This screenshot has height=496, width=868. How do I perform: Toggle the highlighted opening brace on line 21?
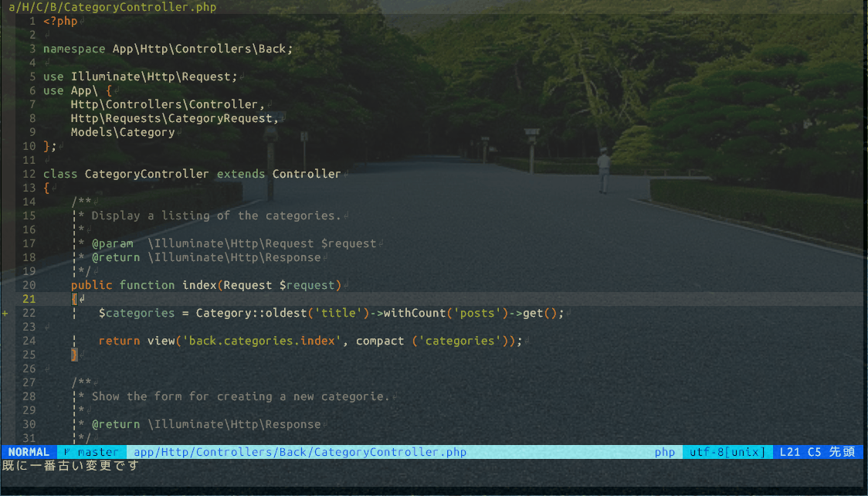(75, 298)
